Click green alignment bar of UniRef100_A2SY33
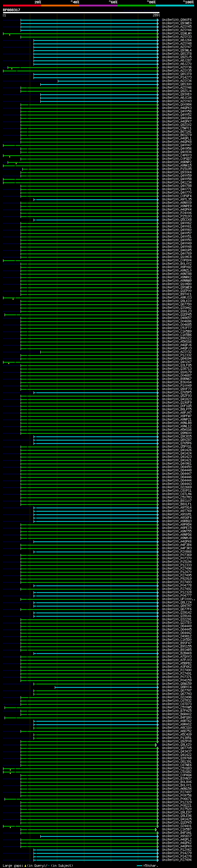Screen dimensions: 197x868 click(x=89, y=37)
